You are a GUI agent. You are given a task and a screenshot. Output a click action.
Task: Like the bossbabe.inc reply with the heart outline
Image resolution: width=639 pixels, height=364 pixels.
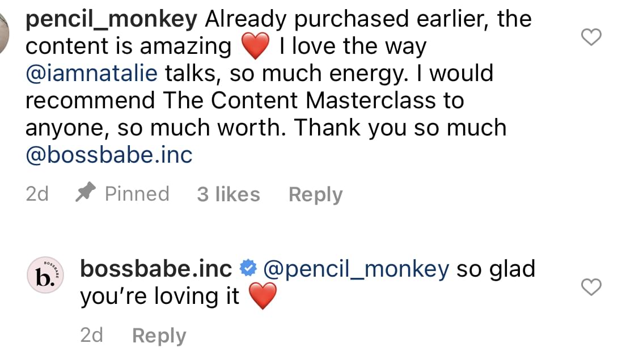point(592,287)
